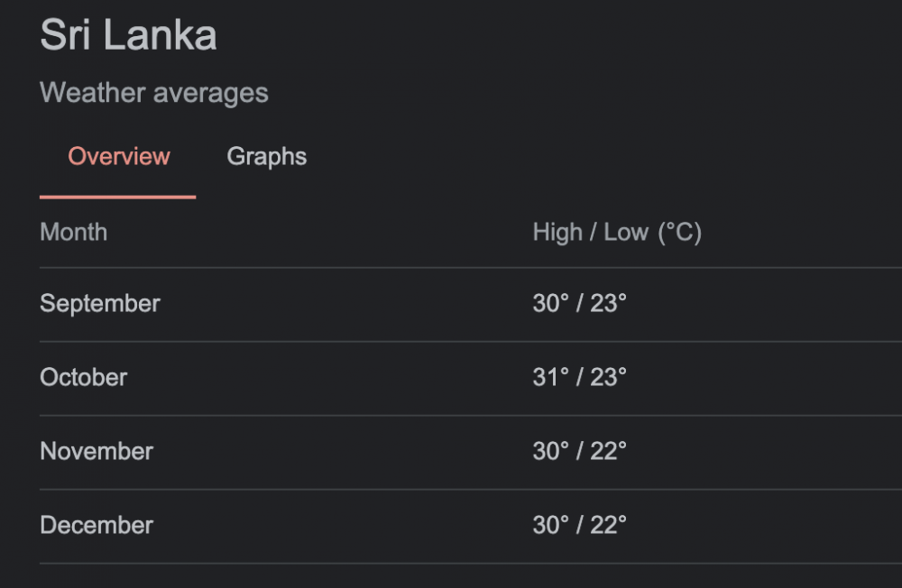The width and height of the screenshot is (902, 588).
Task: Click September's high temperature of 30°
Action: point(551,304)
